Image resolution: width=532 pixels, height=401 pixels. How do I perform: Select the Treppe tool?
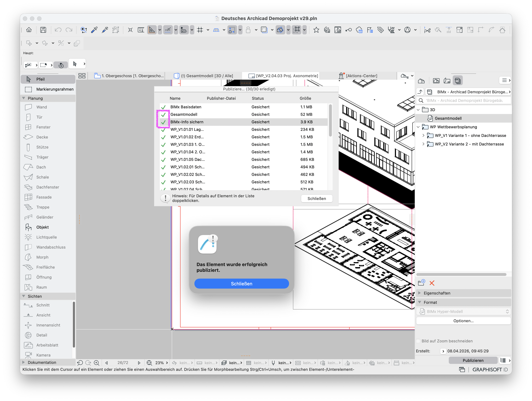tap(48, 207)
